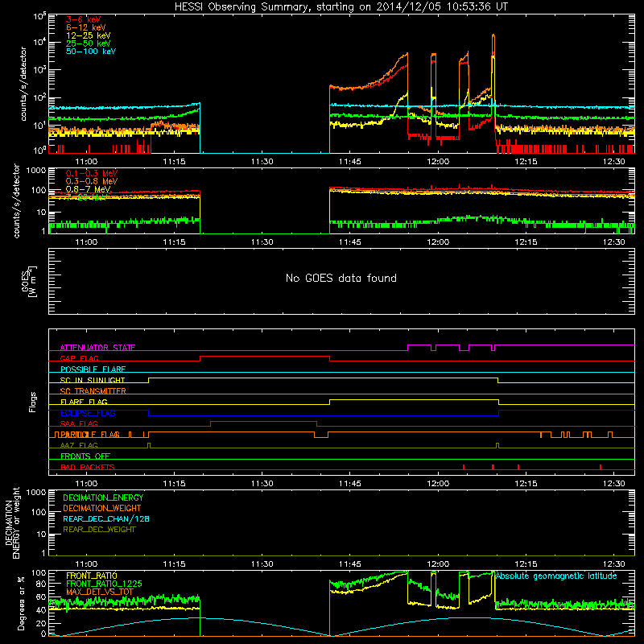The width and height of the screenshot is (644, 644).
Task: Click the 0.3-0.8 MeV legend label
Action: click(92, 181)
